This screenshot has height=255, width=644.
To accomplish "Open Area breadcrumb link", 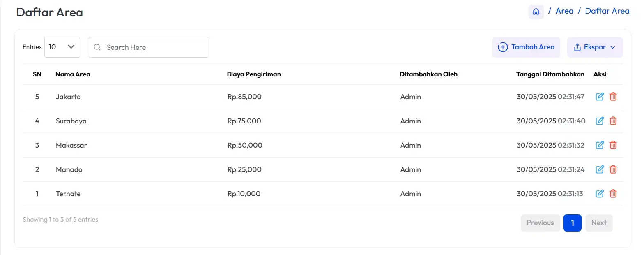I will click(564, 11).
